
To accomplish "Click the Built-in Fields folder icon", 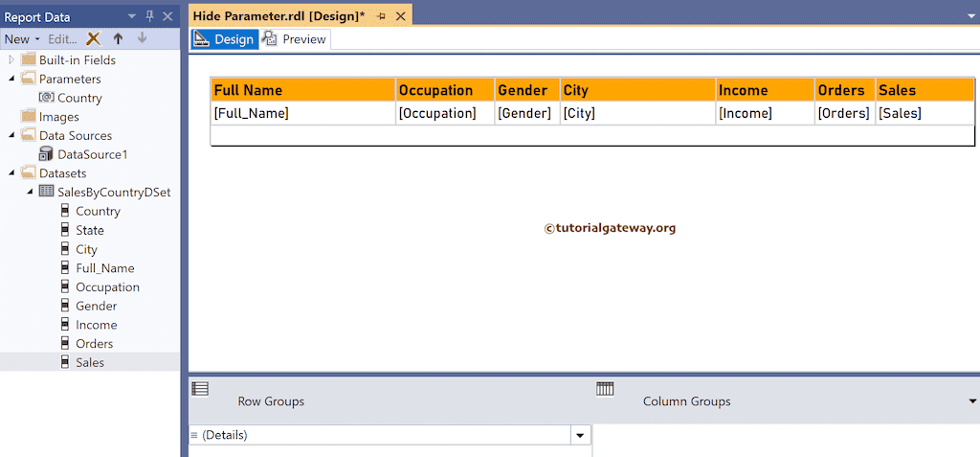I will point(28,60).
